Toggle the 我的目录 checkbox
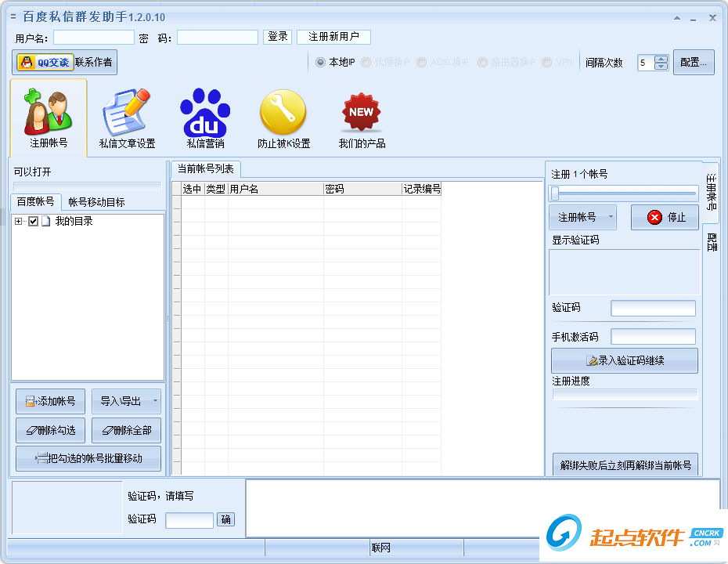This screenshot has width=728, height=564. [x=31, y=221]
